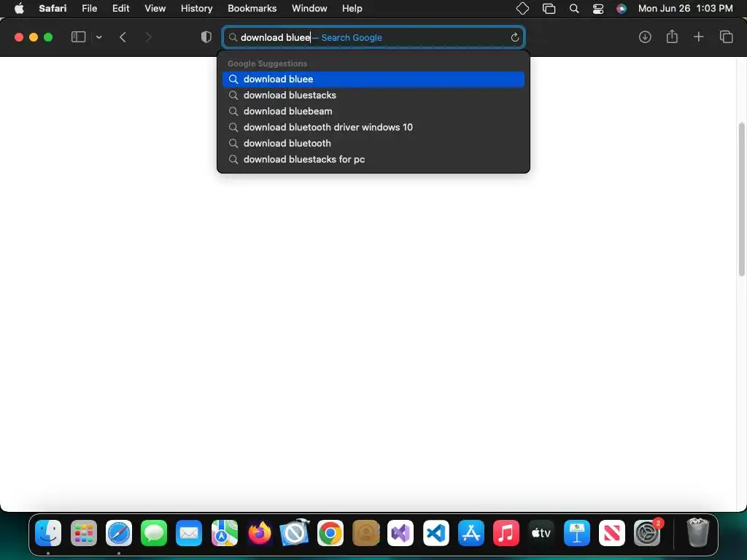The width and height of the screenshot is (747, 560).
Task: Open the Bookmarks menu
Action: [252, 8]
